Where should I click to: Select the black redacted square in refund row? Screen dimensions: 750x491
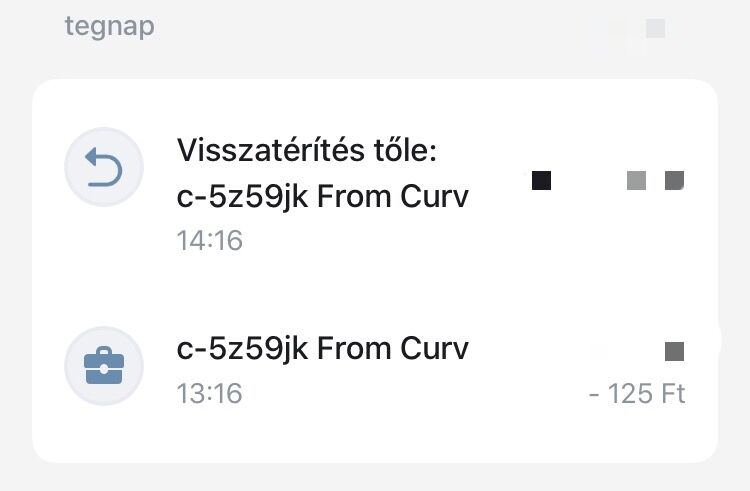point(541,180)
